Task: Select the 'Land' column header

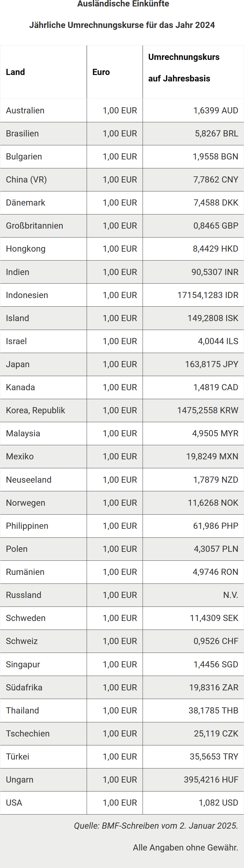Action: click(15, 72)
